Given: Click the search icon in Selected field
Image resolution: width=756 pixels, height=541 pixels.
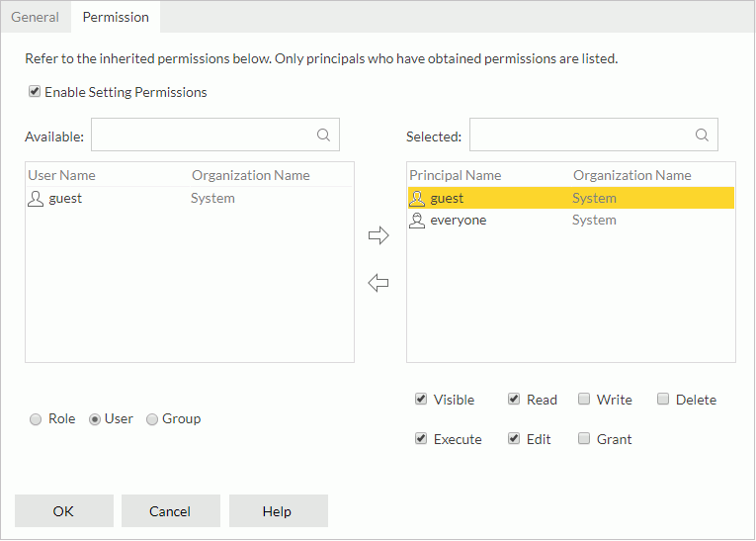Looking at the screenshot, I should [702, 135].
